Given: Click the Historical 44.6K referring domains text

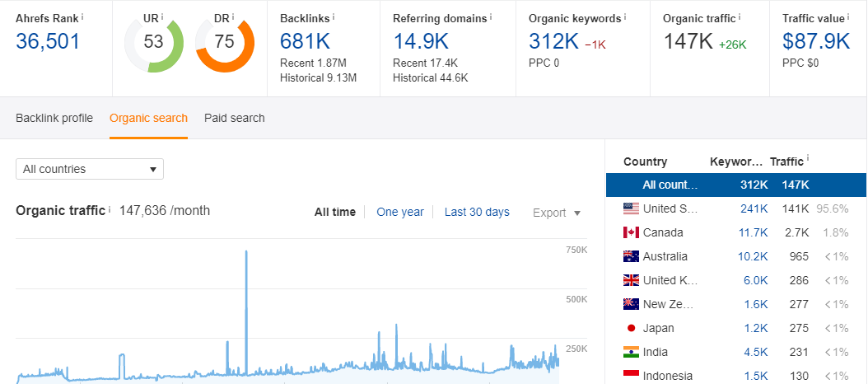Looking at the screenshot, I should 430,78.
